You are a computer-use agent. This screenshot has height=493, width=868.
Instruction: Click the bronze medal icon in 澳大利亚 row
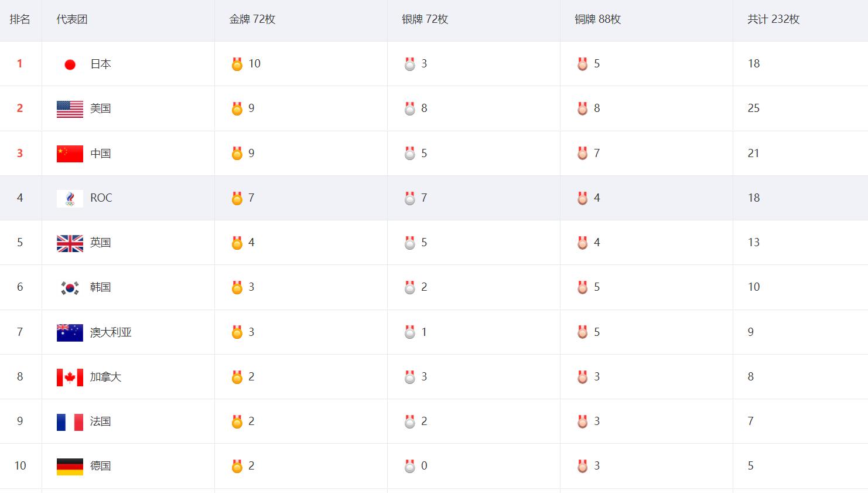pos(583,332)
